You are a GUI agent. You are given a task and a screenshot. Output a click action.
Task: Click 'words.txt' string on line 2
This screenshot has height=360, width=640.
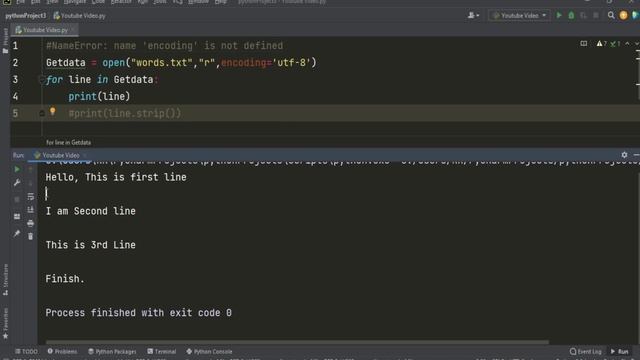[161, 63]
